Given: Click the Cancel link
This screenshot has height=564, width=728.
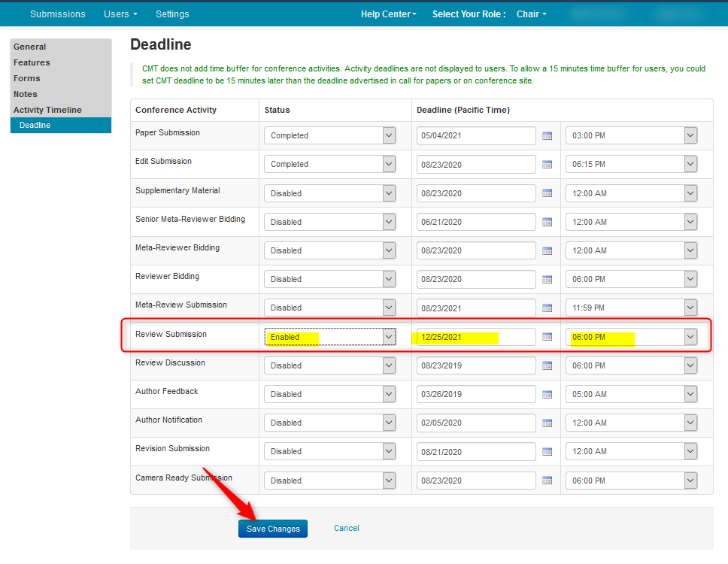Looking at the screenshot, I should (x=346, y=528).
